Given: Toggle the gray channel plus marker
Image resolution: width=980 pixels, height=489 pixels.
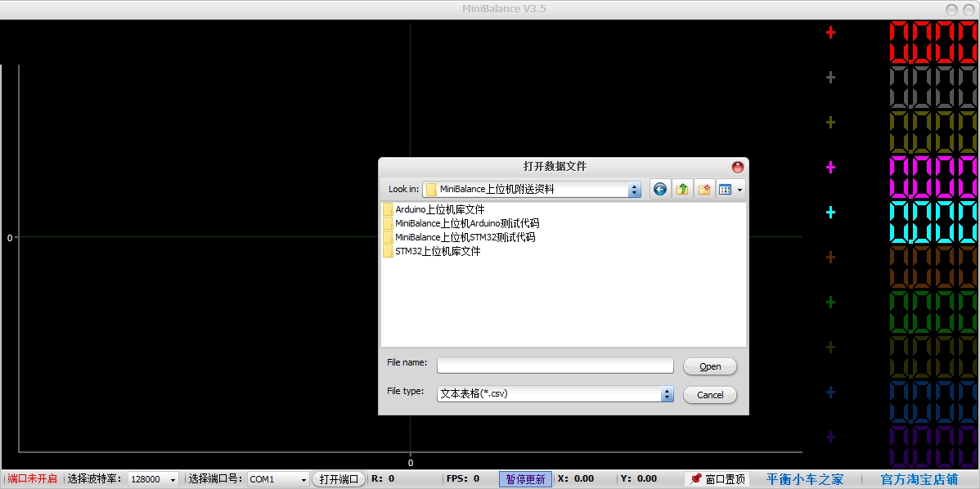Looking at the screenshot, I should point(830,78).
